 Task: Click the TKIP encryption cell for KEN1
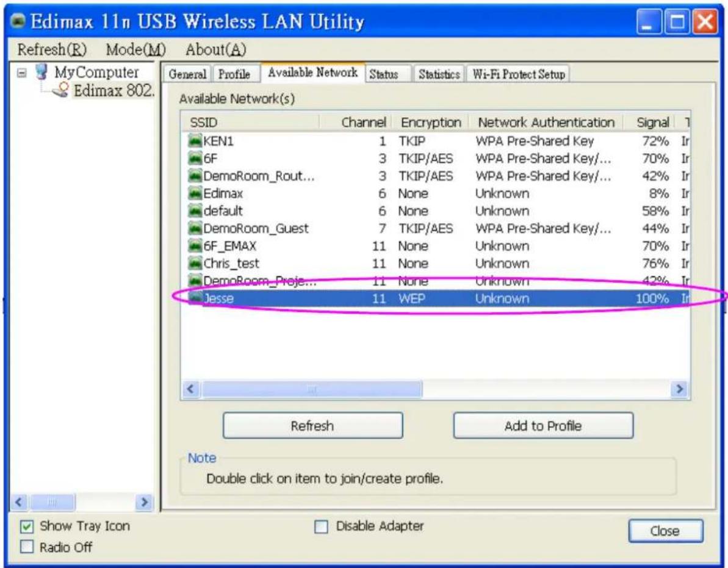(412, 140)
